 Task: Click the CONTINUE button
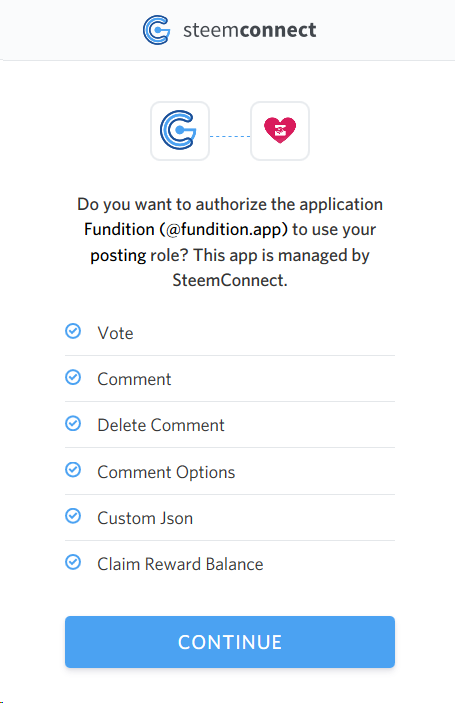230,642
